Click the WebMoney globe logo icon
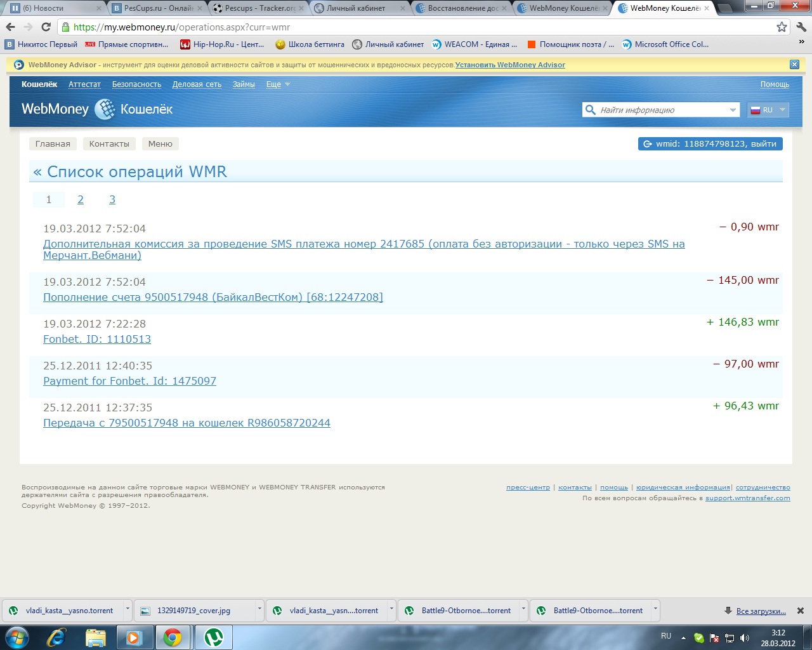 [x=105, y=109]
